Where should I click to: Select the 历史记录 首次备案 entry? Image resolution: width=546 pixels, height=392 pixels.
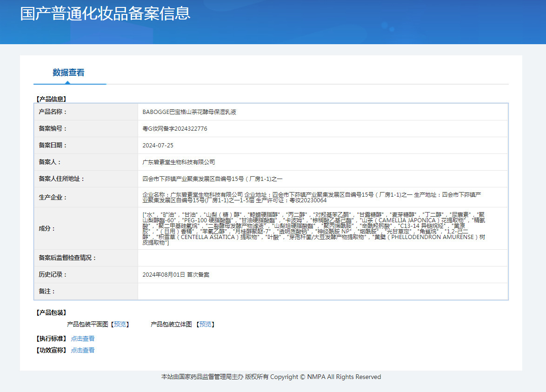click(177, 274)
